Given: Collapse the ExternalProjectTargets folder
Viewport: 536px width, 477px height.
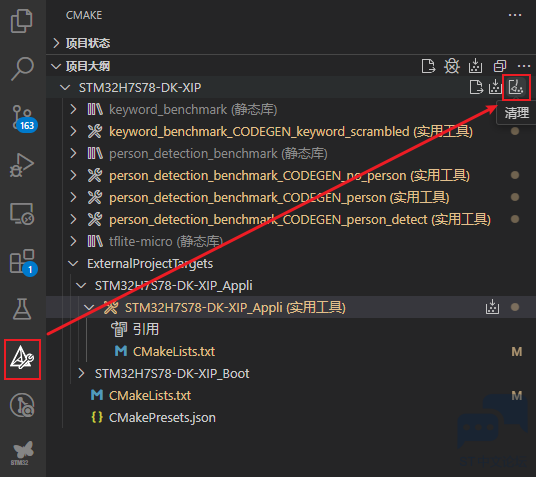Looking at the screenshot, I should 73,264.
